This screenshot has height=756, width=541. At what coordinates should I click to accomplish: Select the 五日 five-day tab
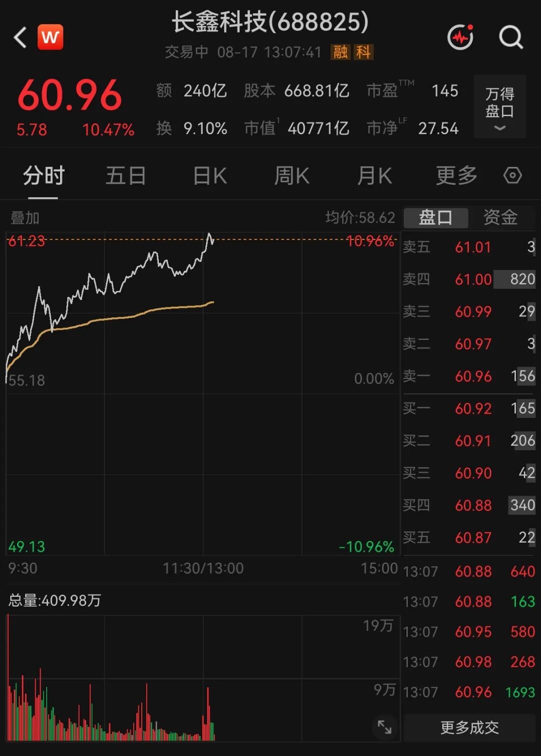pyautogui.click(x=126, y=175)
